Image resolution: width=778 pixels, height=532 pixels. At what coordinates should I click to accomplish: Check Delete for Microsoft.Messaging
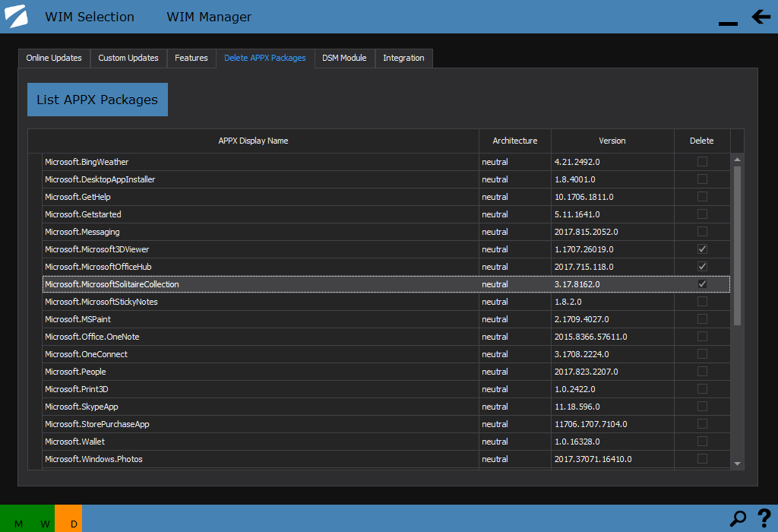click(702, 231)
